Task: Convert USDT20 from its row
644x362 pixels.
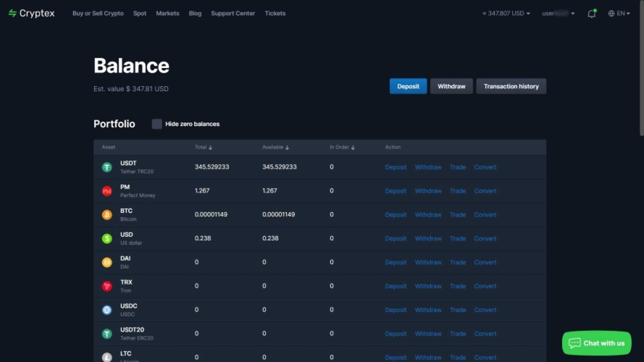Action: [485, 334]
